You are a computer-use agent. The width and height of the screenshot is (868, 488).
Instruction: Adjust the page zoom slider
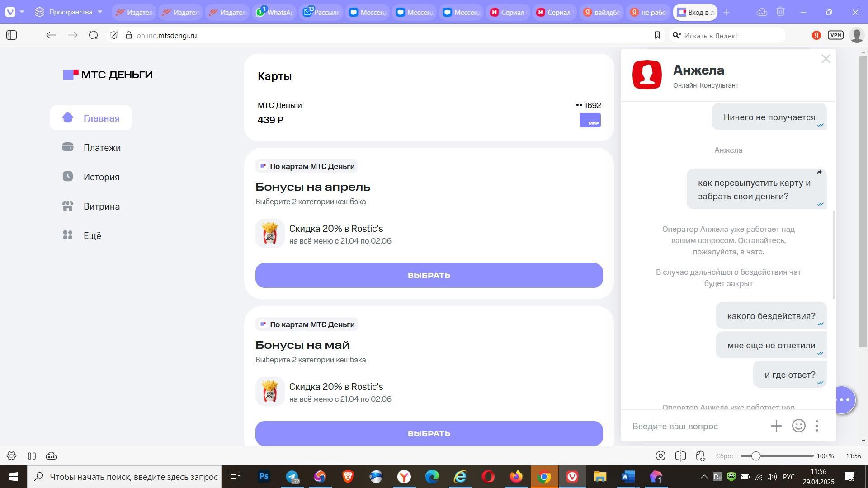[x=755, y=456]
